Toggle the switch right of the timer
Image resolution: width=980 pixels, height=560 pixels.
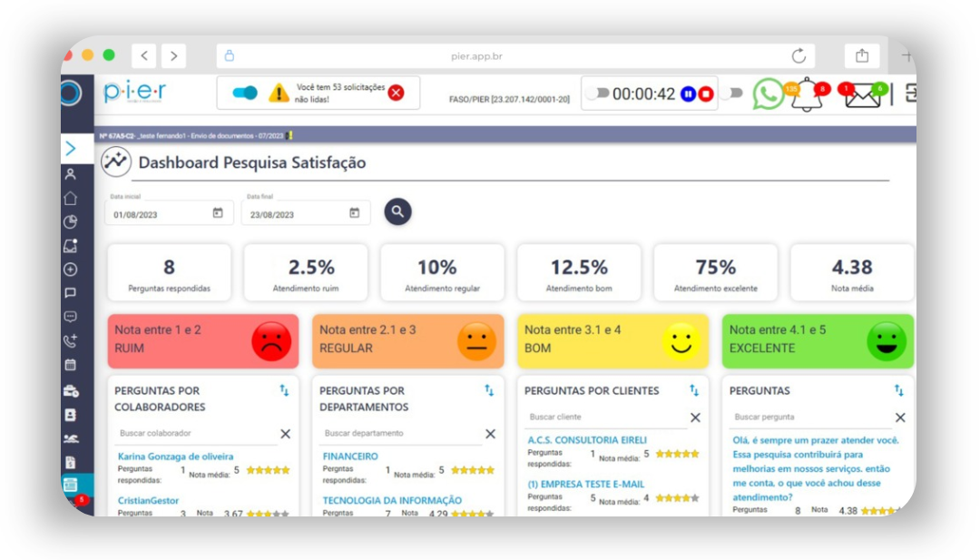point(732,93)
